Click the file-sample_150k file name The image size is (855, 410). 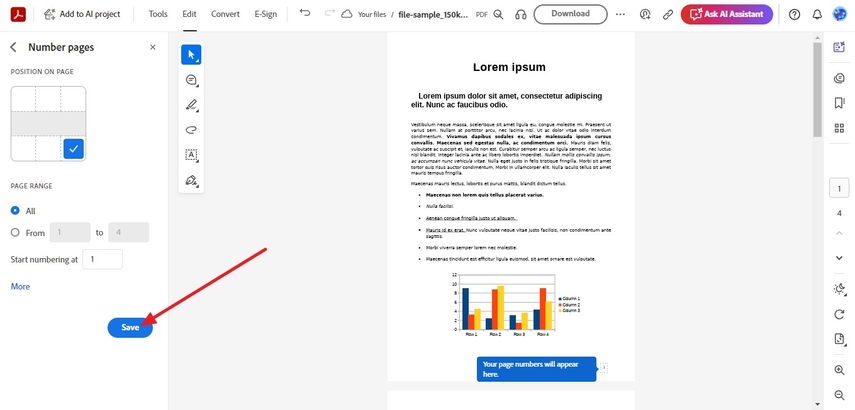pos(433,15)
